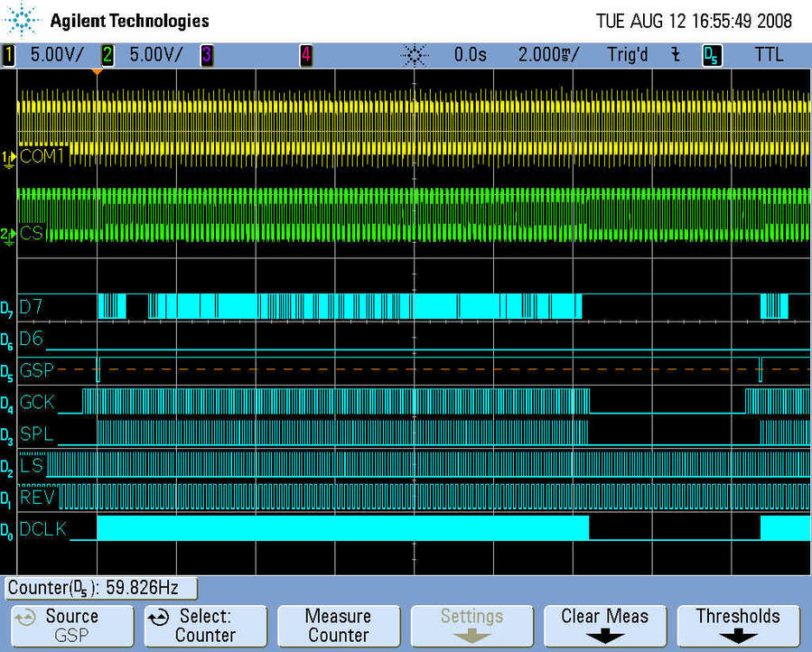Open the Clear Meas submenu
Viewport: 812px width, 652px height.
(604, 625)
